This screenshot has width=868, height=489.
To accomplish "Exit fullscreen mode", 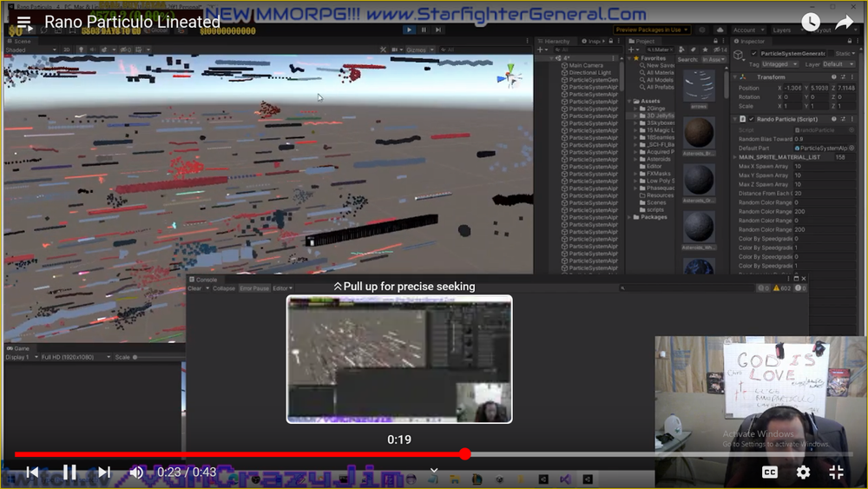I will (x=836, y=472).
